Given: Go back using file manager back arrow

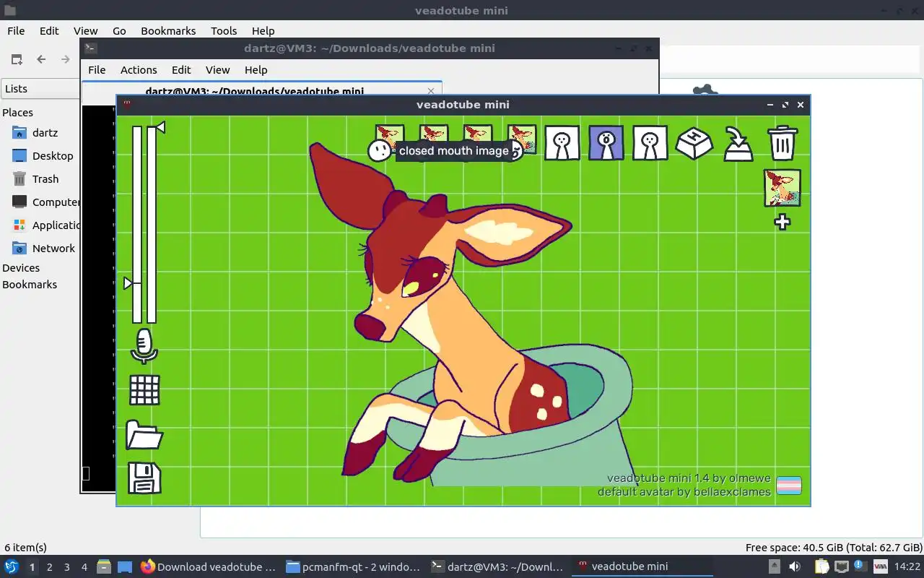Looking at the screenshot, I should point(41,59).
